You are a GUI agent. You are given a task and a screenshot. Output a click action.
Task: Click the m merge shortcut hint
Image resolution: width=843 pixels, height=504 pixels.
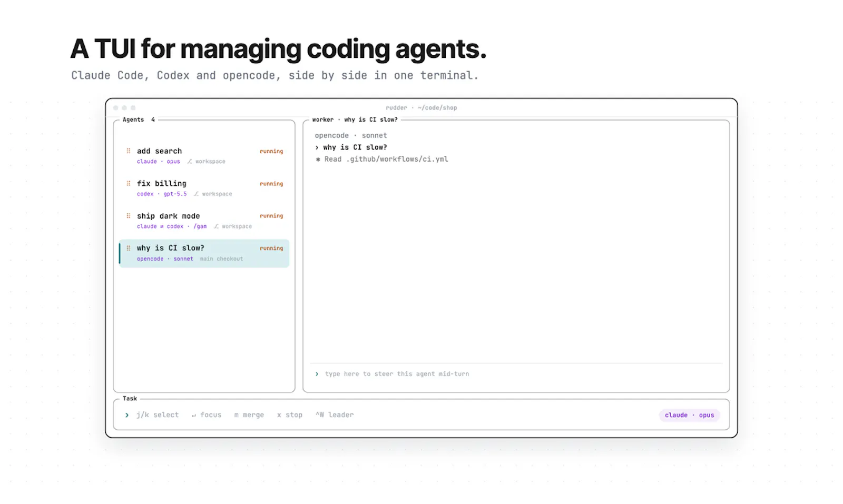tap(249, 415)
